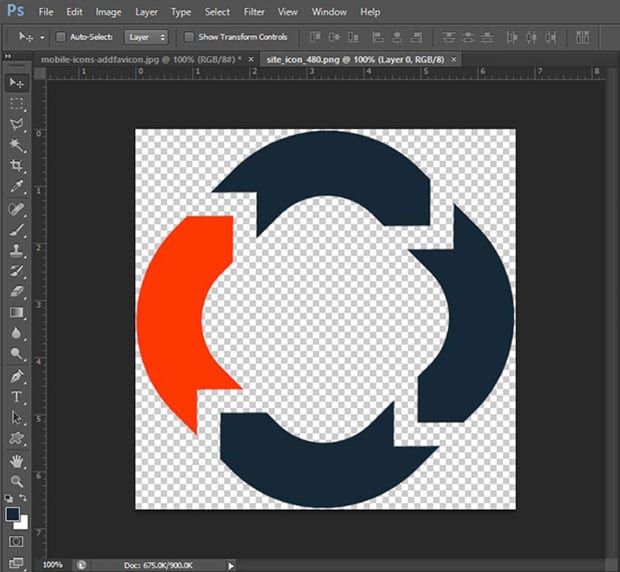
Task: Open the Layer menu
Action: click(x=146, y=12)
